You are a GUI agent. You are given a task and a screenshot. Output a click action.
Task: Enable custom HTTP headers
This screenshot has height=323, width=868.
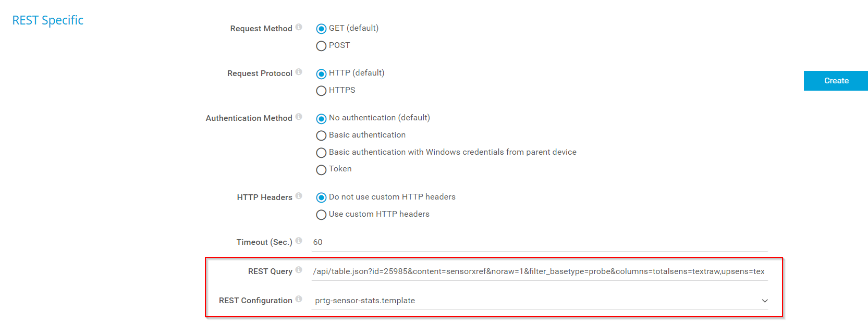(321, 215)
